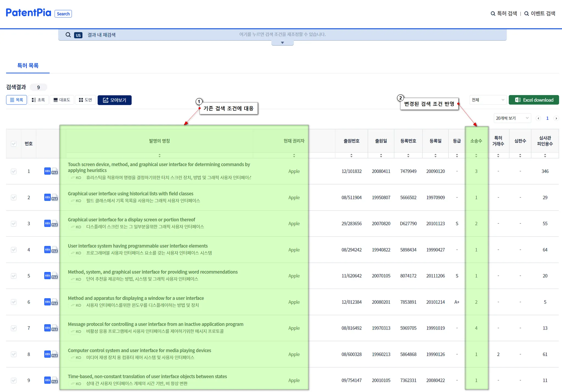
Task: Toggle the header select-all checkbox
Action: pos(14,144)
